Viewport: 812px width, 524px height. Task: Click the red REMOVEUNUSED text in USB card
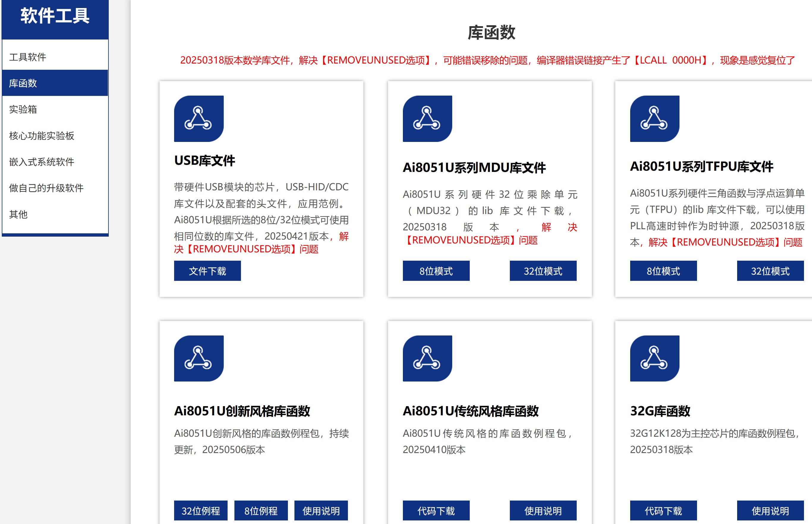click(x=246, y=249)
